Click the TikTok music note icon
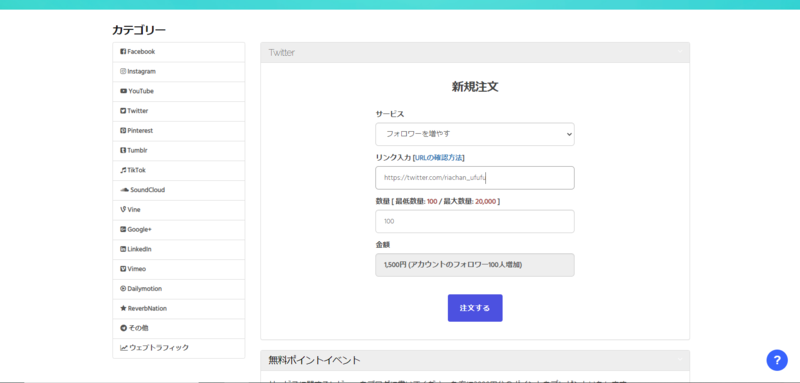 pos(123,170)
